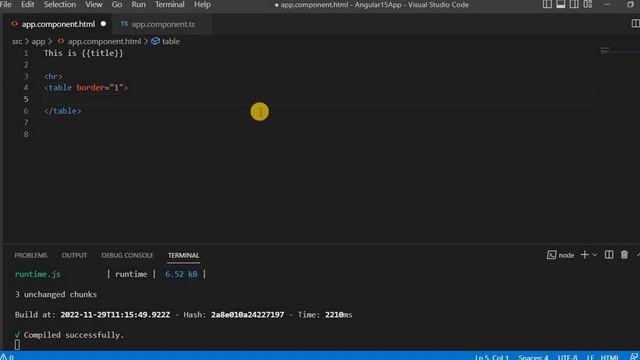Click line number 8 in the gutter
The width and height of the screenshot is (640, 360).
26,134
